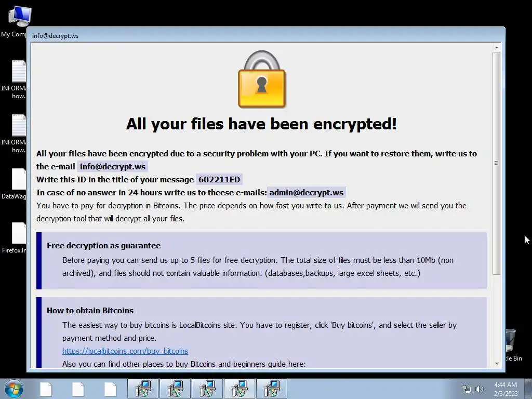This screenshot has width=532, height=399.
Task: Follow the localbitcoins.com buy_bitcoins link
Action: 125,351
